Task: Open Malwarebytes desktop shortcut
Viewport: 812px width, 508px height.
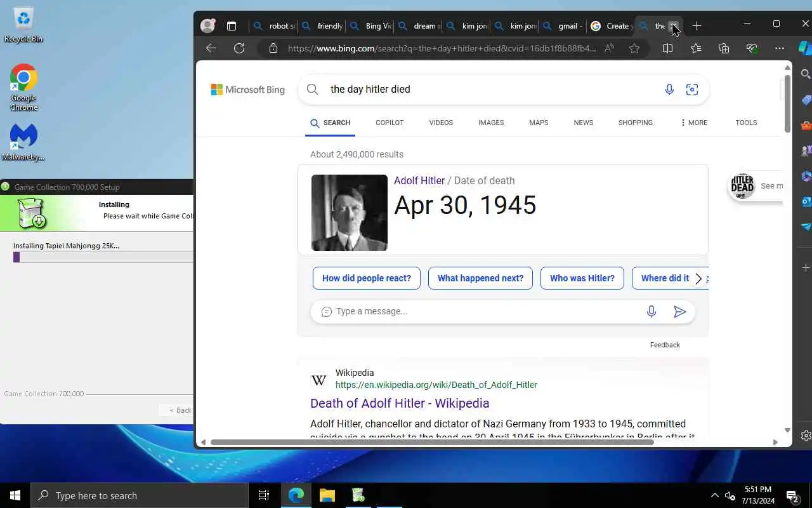Action: coord(23,142)
